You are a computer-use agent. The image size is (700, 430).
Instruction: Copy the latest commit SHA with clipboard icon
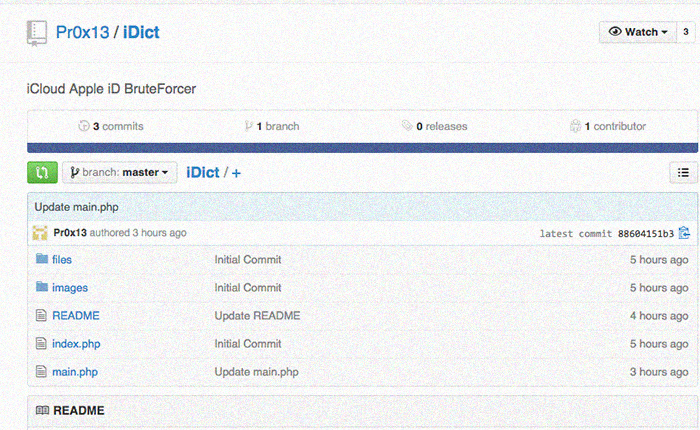pyautogui.click(x=684, y=233)
